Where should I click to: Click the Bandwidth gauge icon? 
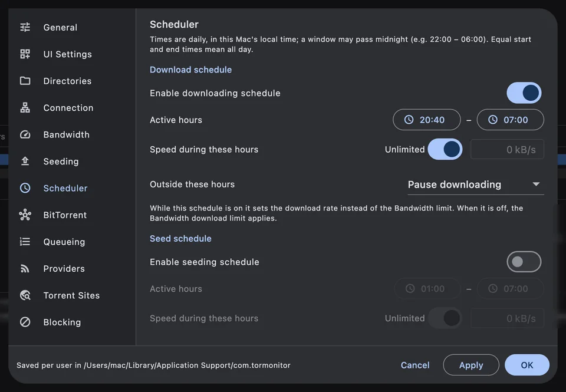pyautogui.click(x=25, y=134)
